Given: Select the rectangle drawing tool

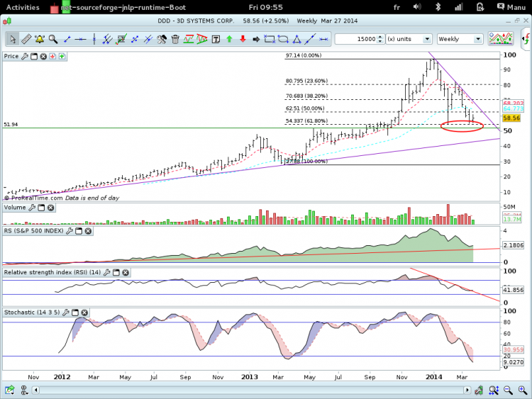Looking at the screenshot, I should (270, 39).
